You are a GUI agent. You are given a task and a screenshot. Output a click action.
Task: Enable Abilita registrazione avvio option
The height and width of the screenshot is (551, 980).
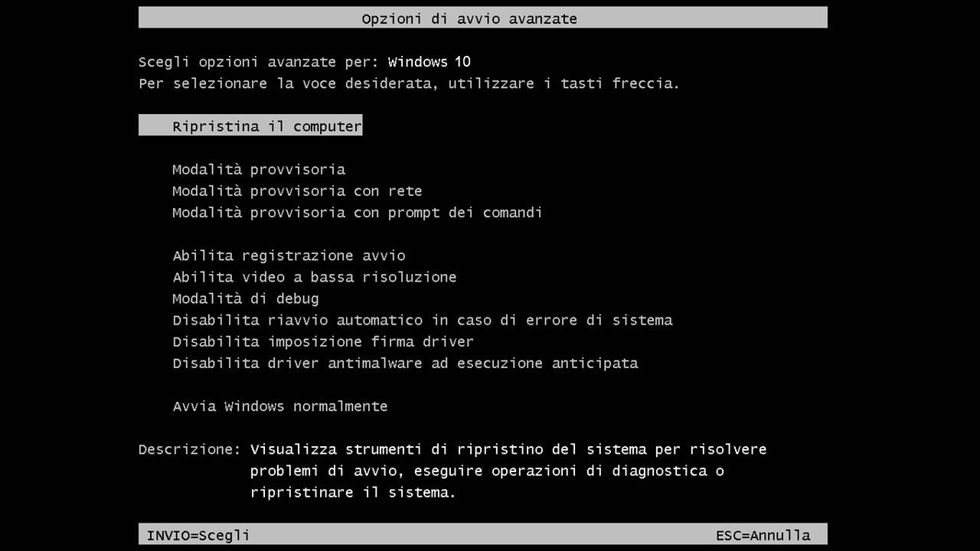[x=289, y=256]
